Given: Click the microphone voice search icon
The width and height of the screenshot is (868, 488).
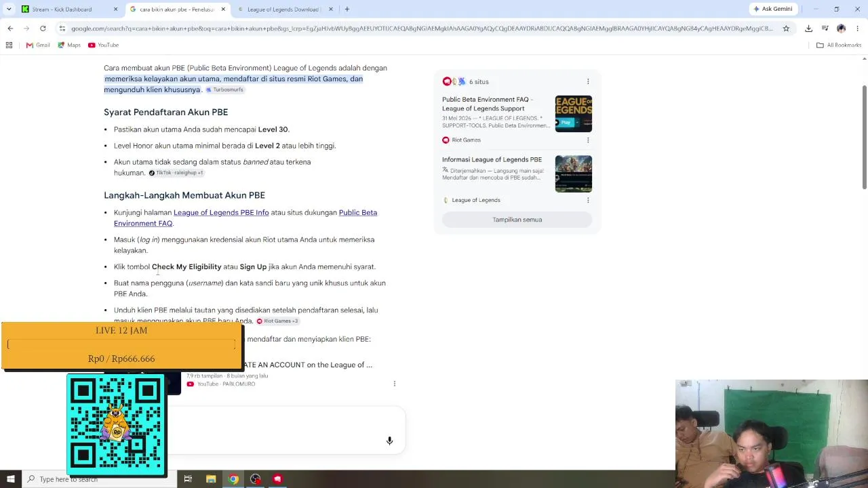Looking at the screenshot, I should tap(389, 441).
